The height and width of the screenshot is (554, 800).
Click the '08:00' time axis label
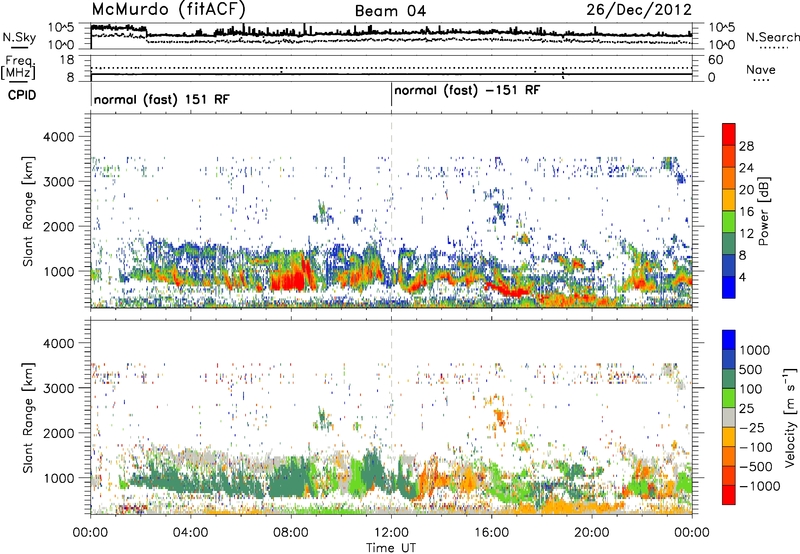[291, 533]
